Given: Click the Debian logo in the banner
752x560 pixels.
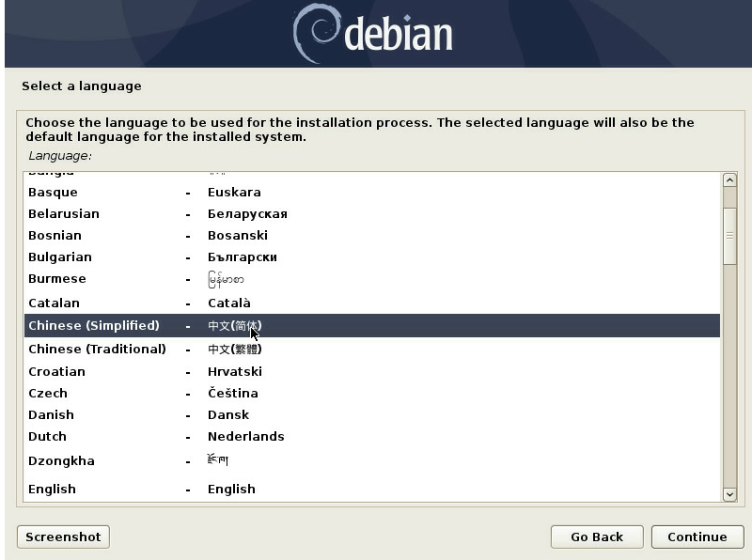Looking at the screenshot, I should [372, 34].
